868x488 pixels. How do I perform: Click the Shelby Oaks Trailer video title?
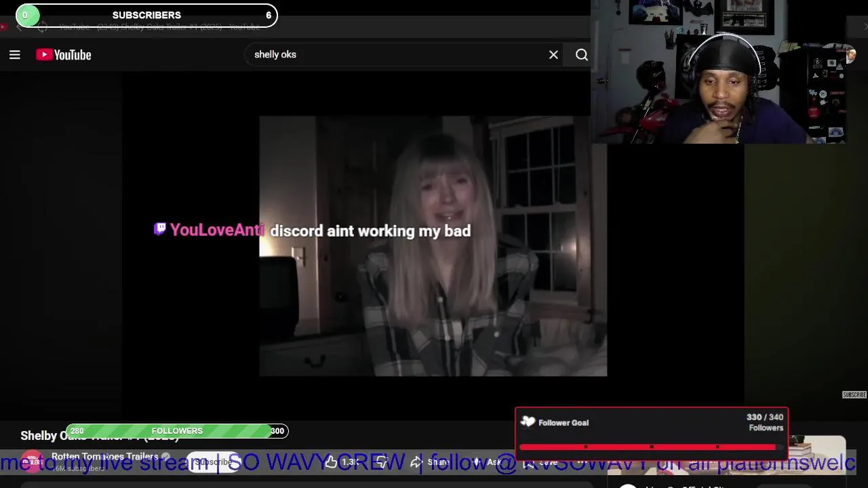(x=100, y=436)
